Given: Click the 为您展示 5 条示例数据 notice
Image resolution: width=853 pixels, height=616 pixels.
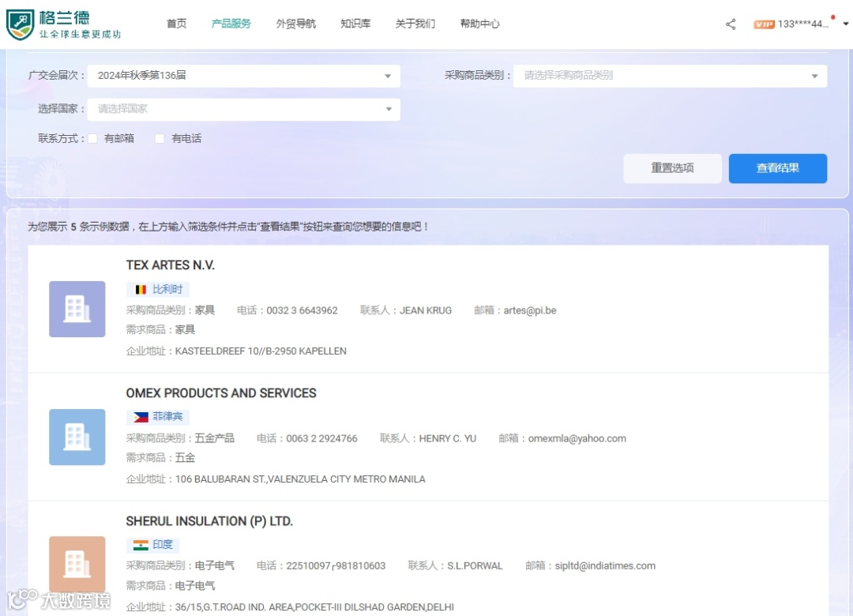Looking at the screenshot, I should click(x=228, y=227).
